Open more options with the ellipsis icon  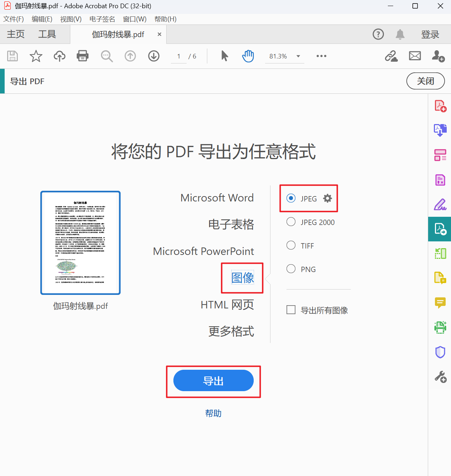321,56
